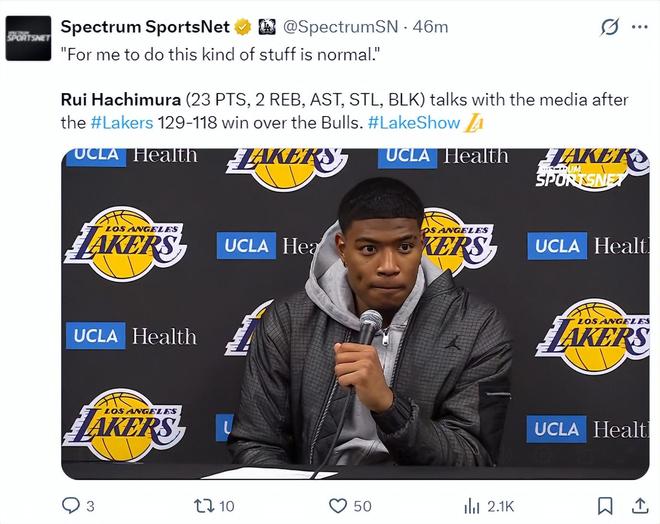Open the #LakeShow hashtag
660x524 pixels.
click(x=414, y=123)
